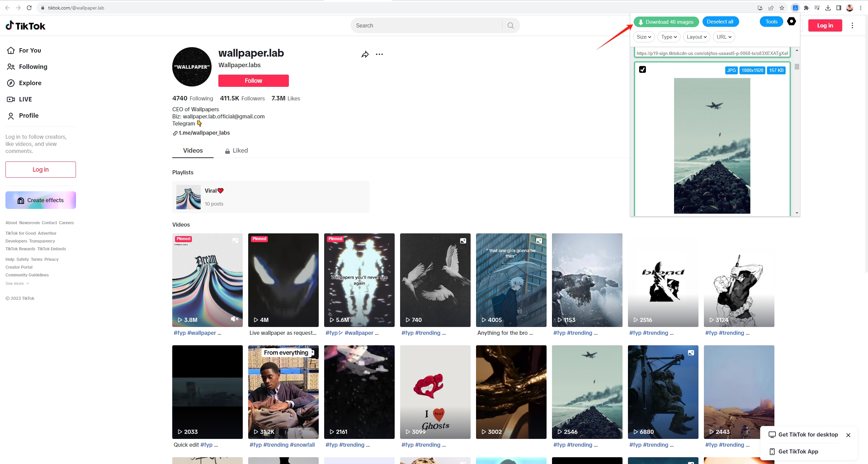Expand the Type dropdown filter
868x464 pixels.
tap(668, 37)
